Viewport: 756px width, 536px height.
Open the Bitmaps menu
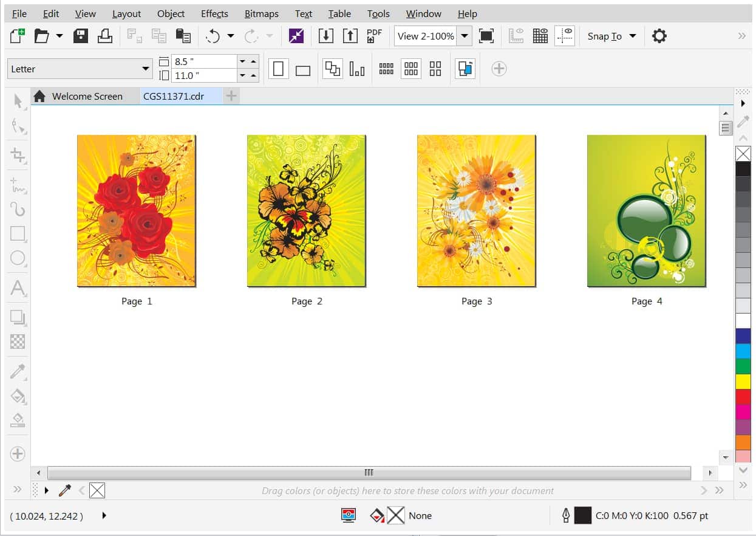coord(261,13)
